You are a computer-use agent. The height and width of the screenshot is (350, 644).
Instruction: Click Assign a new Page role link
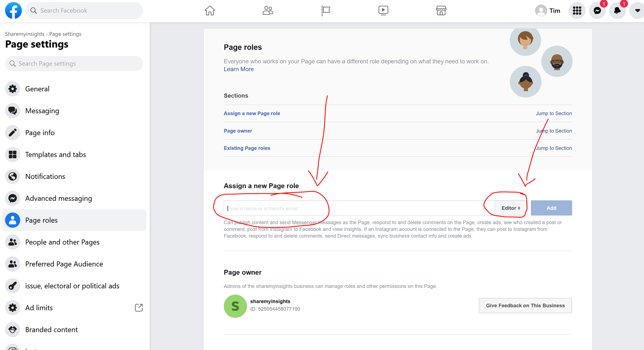click(252, 113)
